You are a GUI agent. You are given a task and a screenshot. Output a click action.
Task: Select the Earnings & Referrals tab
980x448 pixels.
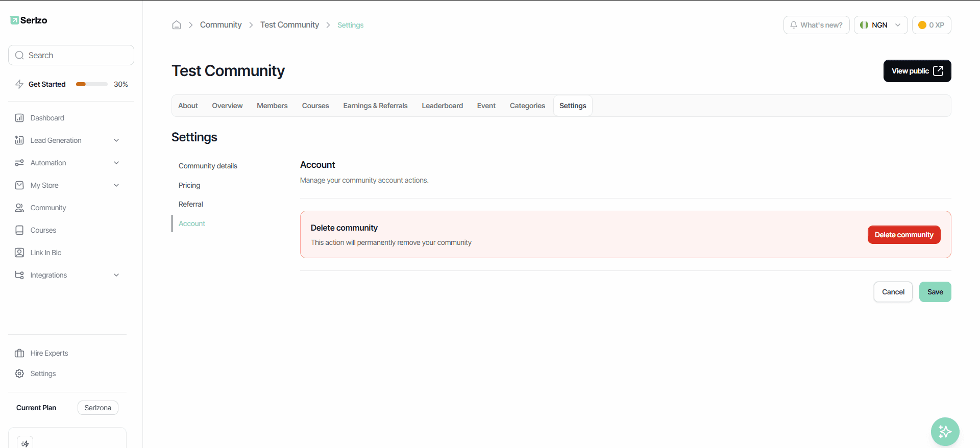click(375, 106)
